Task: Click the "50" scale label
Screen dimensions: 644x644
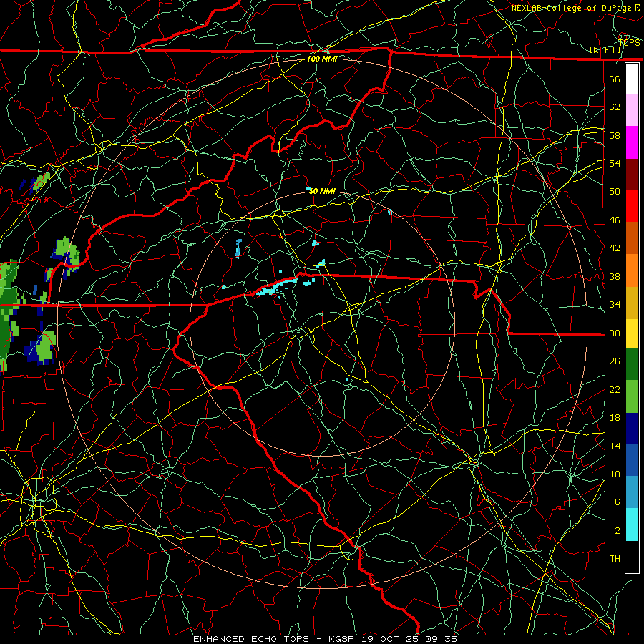Action: pyautogui.click(x=615, y=191)
